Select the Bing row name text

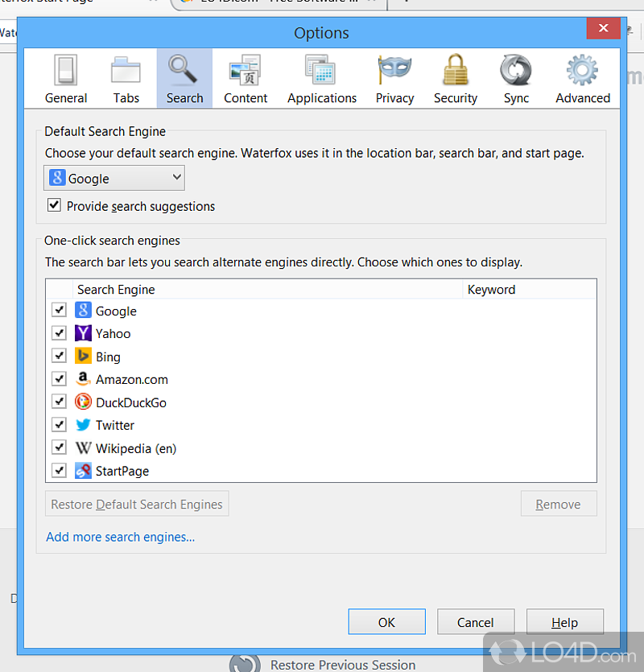pos(108,357)
